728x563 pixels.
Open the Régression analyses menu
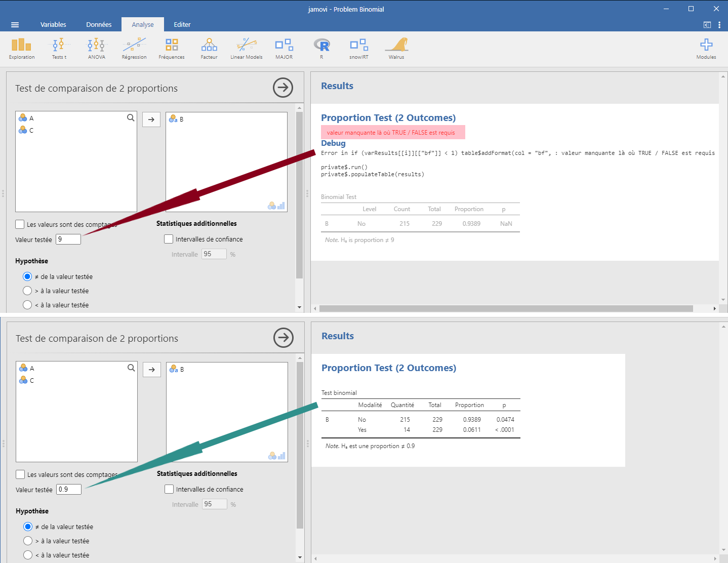134,49
